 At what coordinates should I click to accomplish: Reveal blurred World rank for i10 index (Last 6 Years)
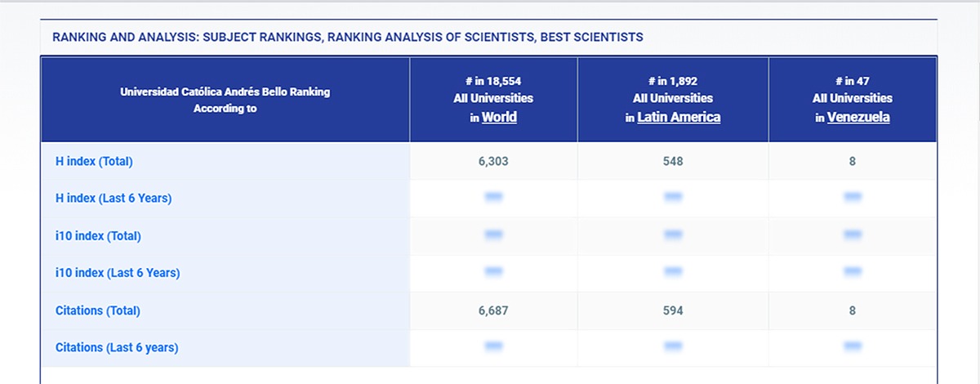pyautogui.click(x=493, y=272)
